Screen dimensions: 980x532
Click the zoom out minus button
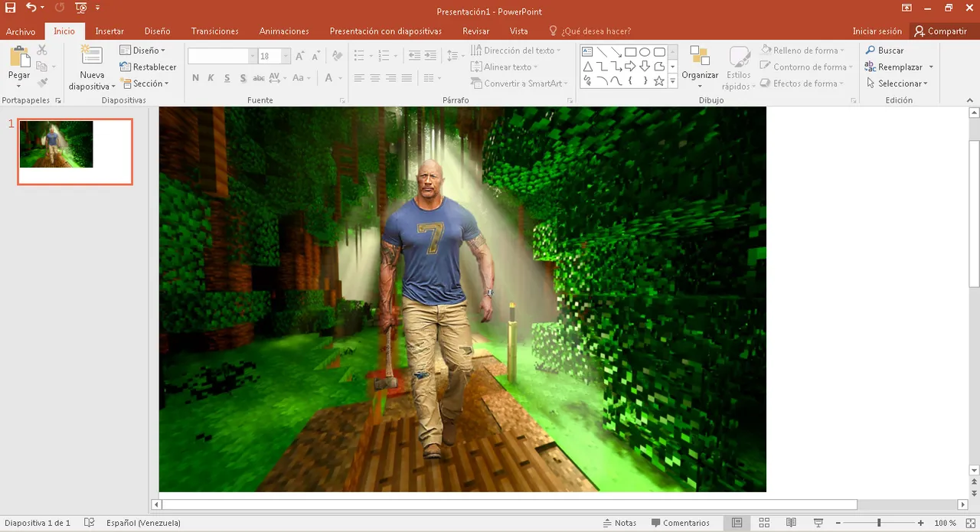point(838,523)
